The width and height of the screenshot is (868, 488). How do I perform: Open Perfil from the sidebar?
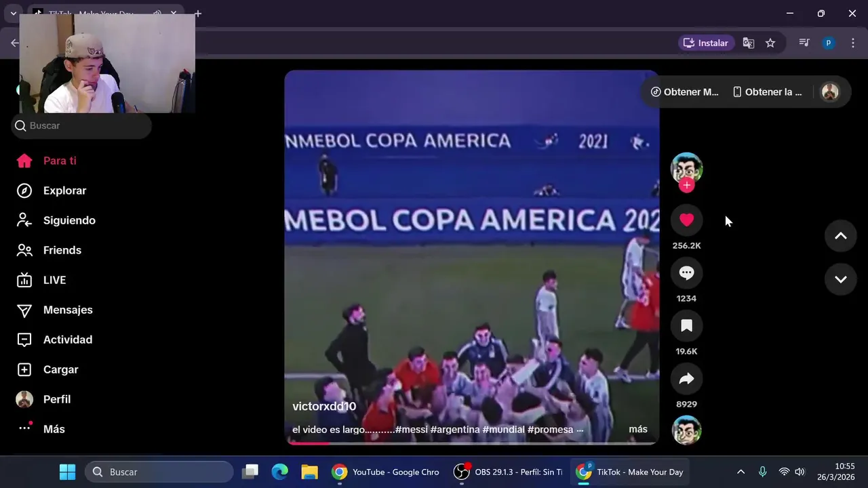click(x=43, y=399)
